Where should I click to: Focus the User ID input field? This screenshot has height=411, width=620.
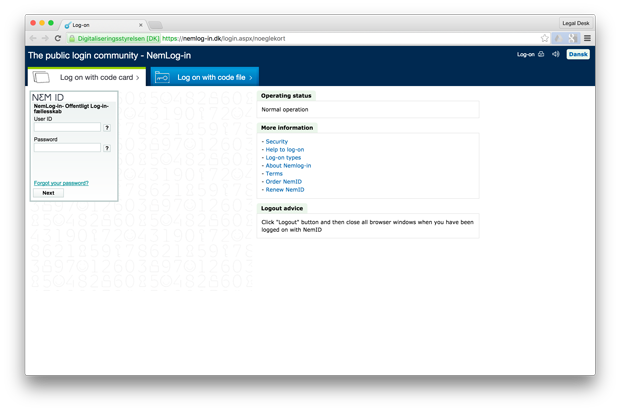click(67, 127)
